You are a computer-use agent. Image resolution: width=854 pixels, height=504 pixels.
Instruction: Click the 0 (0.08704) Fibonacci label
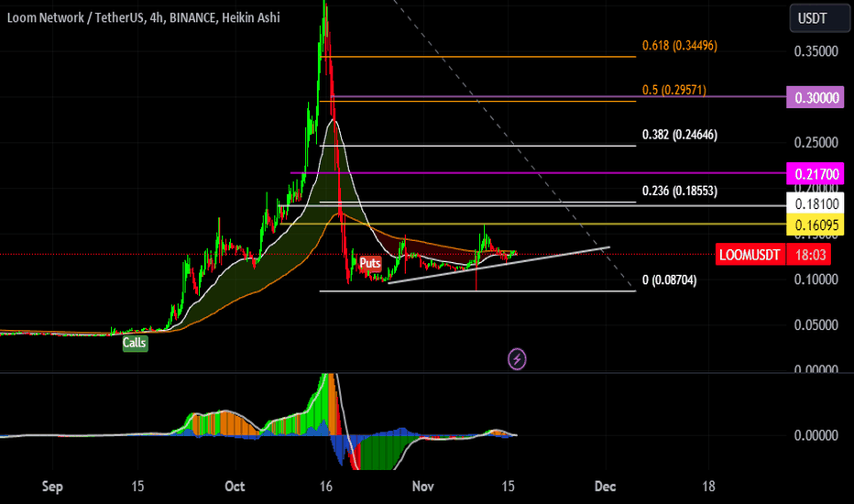670,280
